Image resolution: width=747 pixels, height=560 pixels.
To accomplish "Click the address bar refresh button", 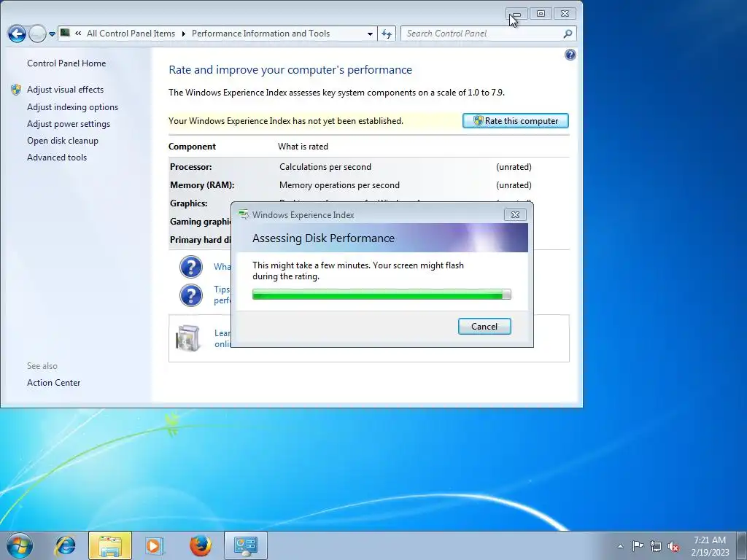I will pyautogui.click(x=387, y=34).
